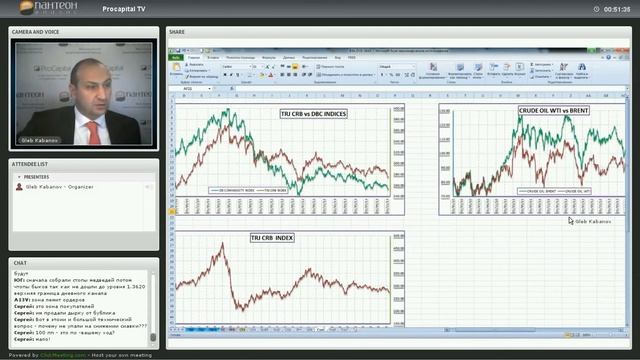Select Gleb Kabanov - Organizer attendee row
This screenshot has height=360, width=640.
coord(84,187)
